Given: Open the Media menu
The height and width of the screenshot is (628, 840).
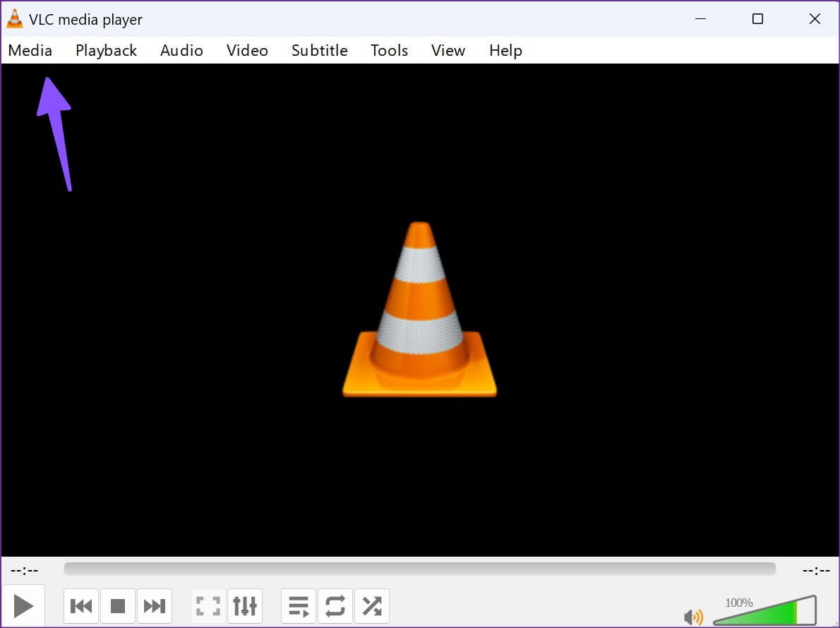Looking at the screenshot, I should 30,50.
